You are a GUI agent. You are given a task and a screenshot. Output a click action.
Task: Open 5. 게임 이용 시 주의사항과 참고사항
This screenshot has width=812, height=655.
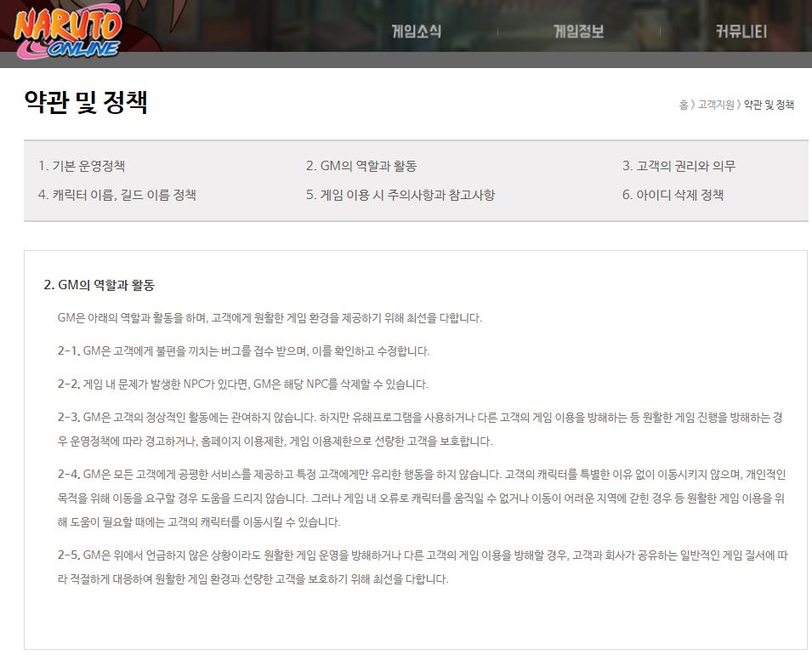click(x=400, y=195)
